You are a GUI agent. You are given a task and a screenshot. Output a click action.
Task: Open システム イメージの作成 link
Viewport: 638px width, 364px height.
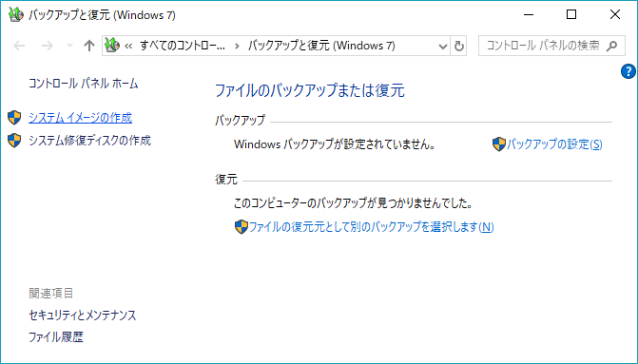pos(80,118)
